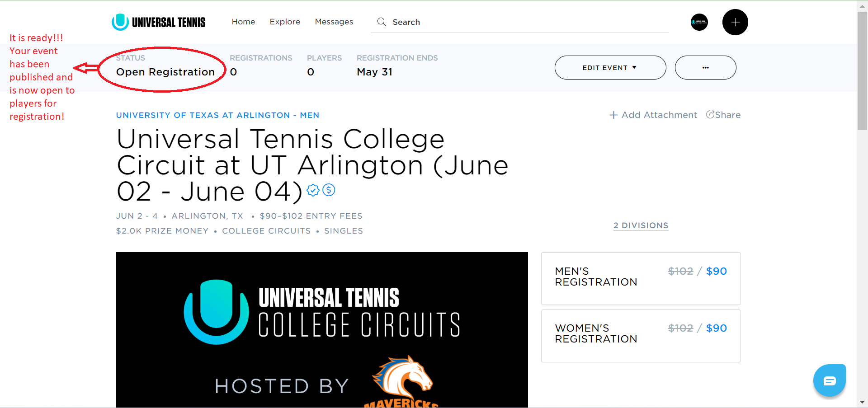Click the 2 Divisions link
Viewport: 868px width, 408px height.
641,225
